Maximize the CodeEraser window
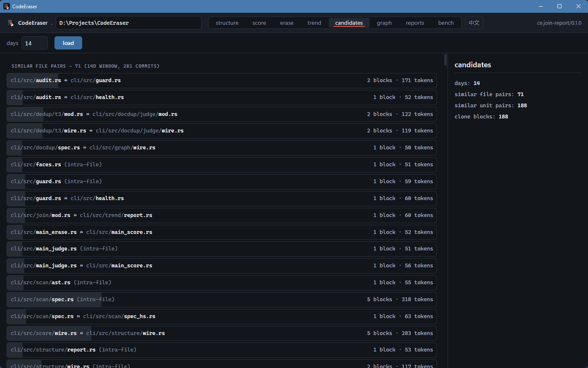This screenshot has width=588, height=368. click(x=560, y=6)
